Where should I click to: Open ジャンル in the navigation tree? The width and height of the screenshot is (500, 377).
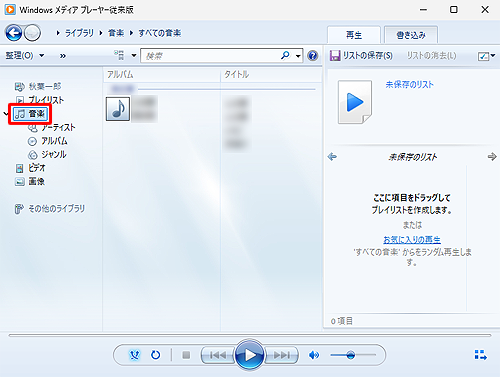[x=47, y=154]
